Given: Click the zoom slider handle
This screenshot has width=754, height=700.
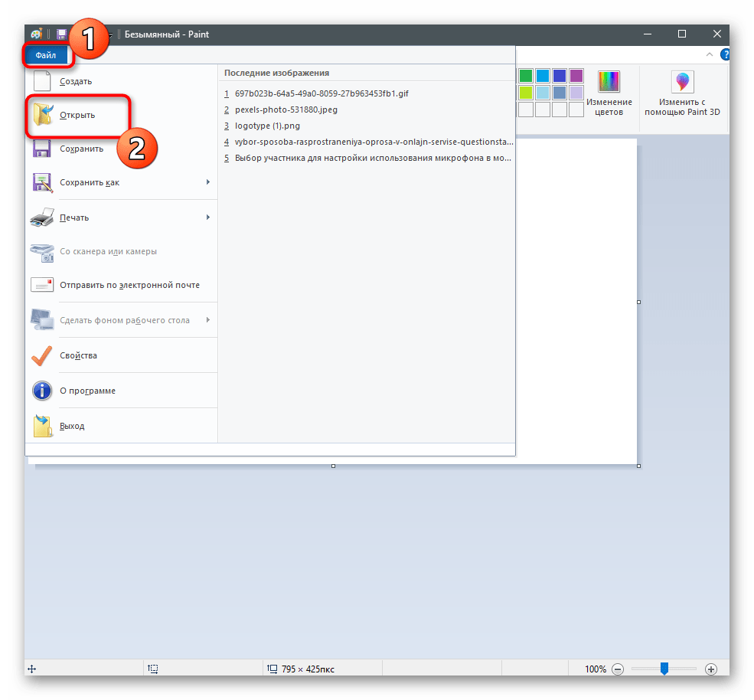Looking at the screenshot, I should tap(664, 669).
